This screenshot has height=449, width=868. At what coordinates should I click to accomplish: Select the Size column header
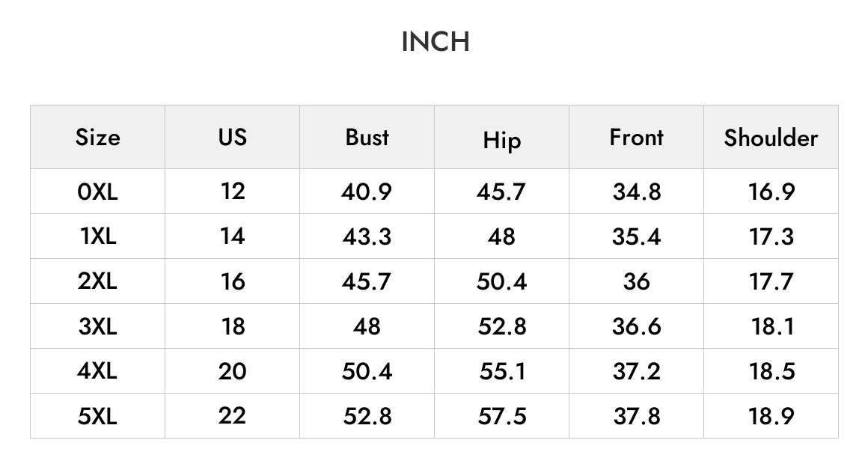click(x=97, y=137)
